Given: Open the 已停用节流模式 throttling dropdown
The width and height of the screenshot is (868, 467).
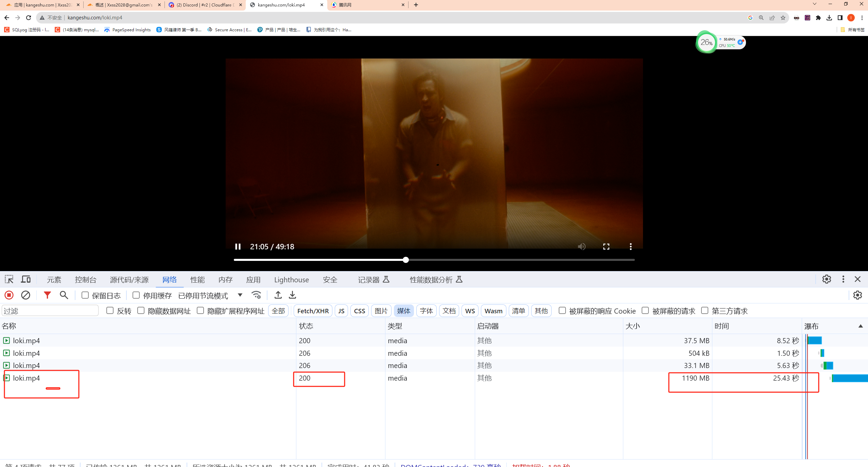Looking at the screenshot, I should 240,295.
